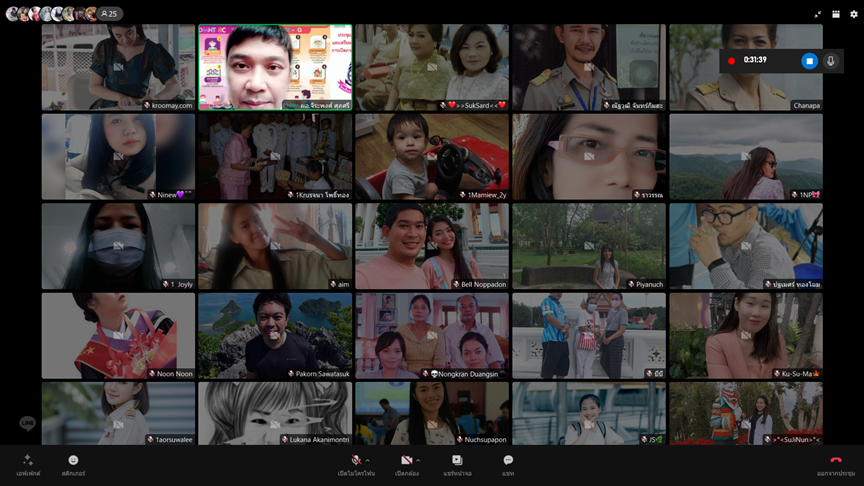Exit full screen using shrink arrows icon
The width and height of the screenshot is (864, 486).
point(818,14)
